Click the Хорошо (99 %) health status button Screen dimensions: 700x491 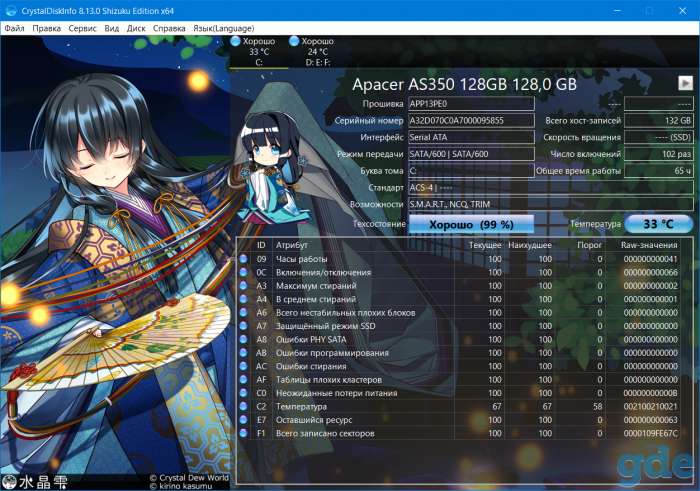(471, 224)
